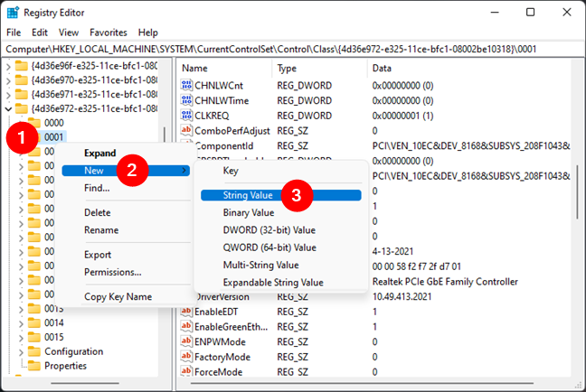Open the View menu
The width and height of the screenshot is (586, 392).
click(x=69, y=33)
